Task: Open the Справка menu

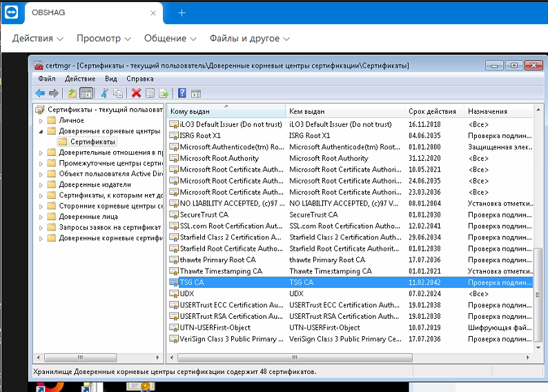Action: (x=140, y=79)
